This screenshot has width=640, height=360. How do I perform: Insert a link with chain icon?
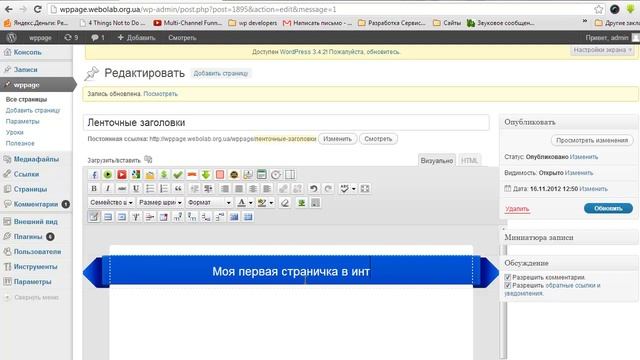tap(282, 189)
